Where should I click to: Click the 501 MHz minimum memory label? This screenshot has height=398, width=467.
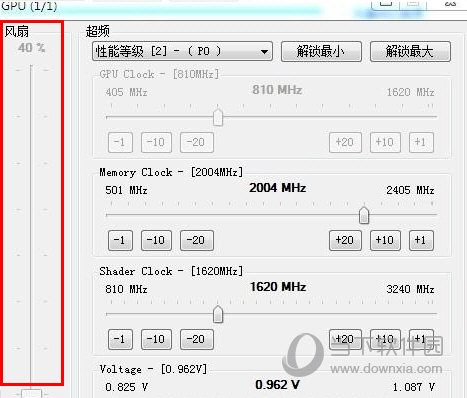click(x=126, y=190)
